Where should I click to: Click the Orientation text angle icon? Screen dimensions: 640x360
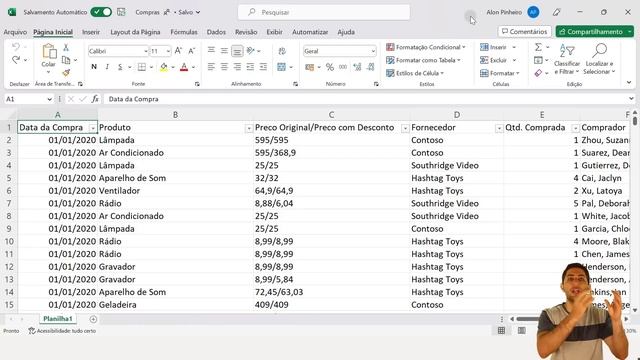pyautogui.click(x=251, y=51)
